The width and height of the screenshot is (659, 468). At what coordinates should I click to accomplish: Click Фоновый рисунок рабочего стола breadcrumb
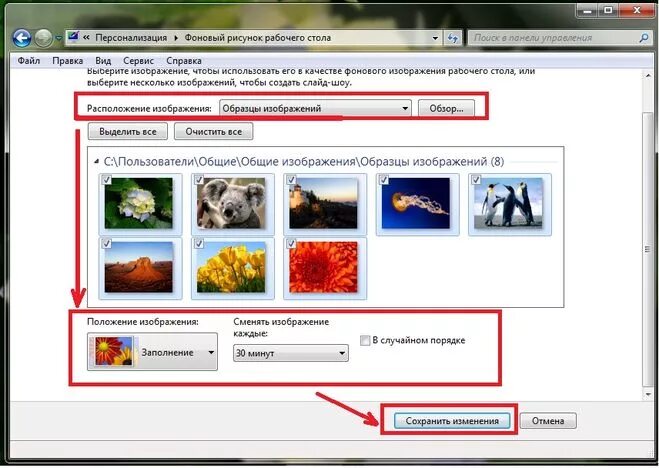pos(258,38)
